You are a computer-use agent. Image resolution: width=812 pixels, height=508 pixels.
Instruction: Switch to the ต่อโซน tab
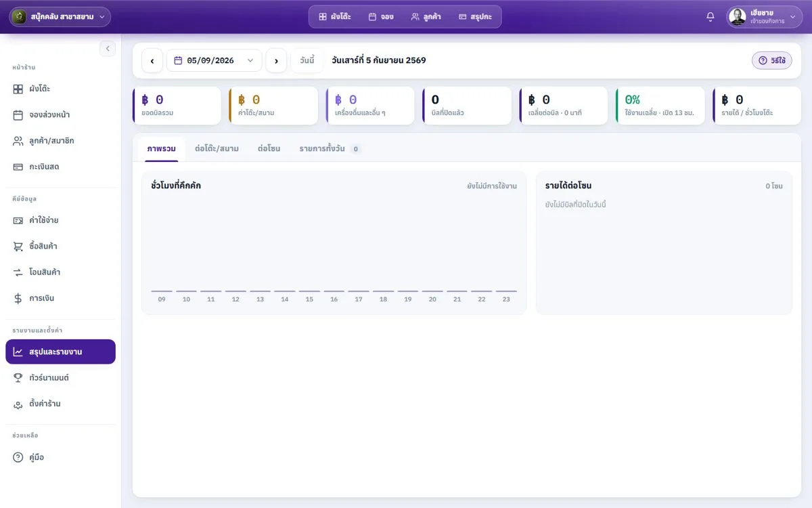click(x=269, y=148)
